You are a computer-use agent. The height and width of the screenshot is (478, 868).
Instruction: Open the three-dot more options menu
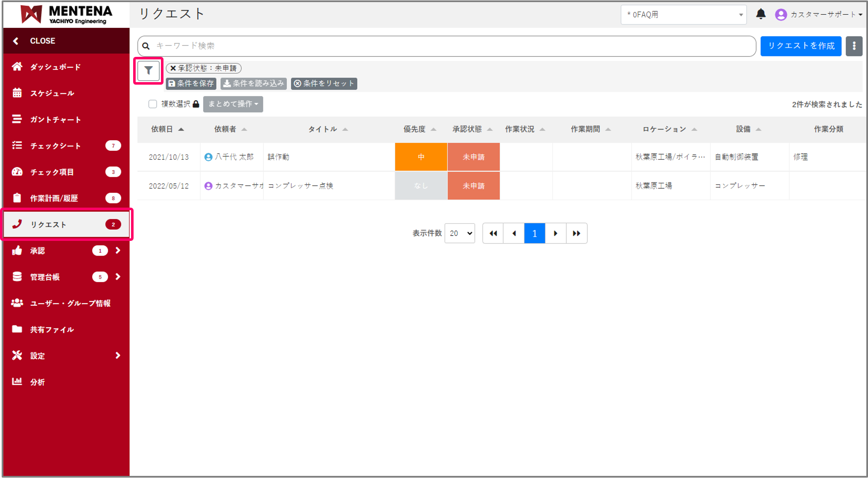(x=854, y=46)
